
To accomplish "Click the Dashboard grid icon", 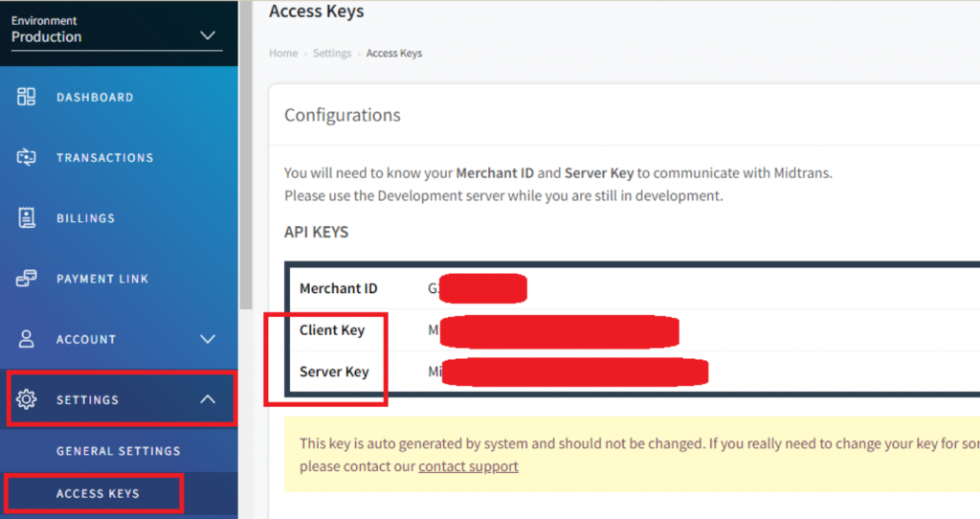I will tap(27, 97).
